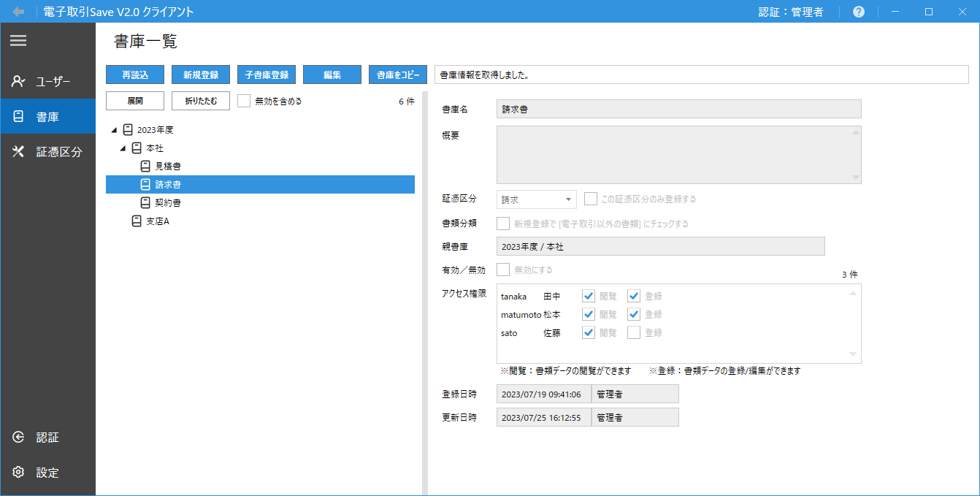Collapse the 2023年度 tree node
The width and height of the screenshot is (980, 496).
point(114,130)
